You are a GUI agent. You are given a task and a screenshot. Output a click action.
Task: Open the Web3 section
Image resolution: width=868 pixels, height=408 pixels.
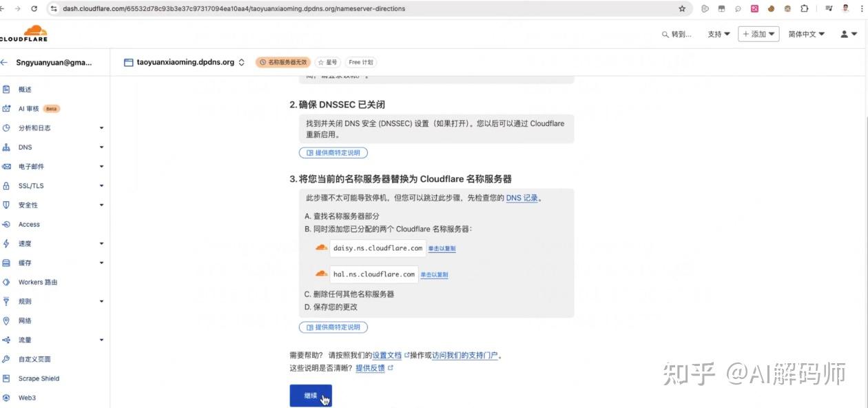pyautogui.click(x=26, y=398)
